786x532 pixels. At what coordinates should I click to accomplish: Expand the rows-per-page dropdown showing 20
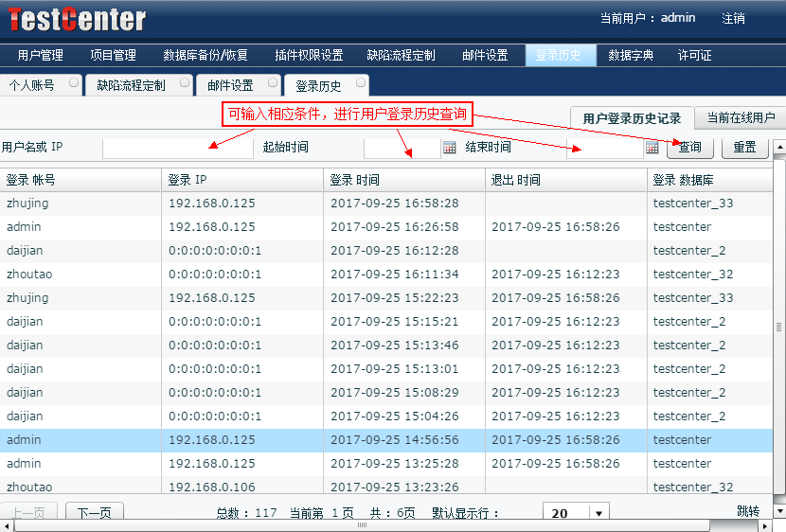(598, 513)
